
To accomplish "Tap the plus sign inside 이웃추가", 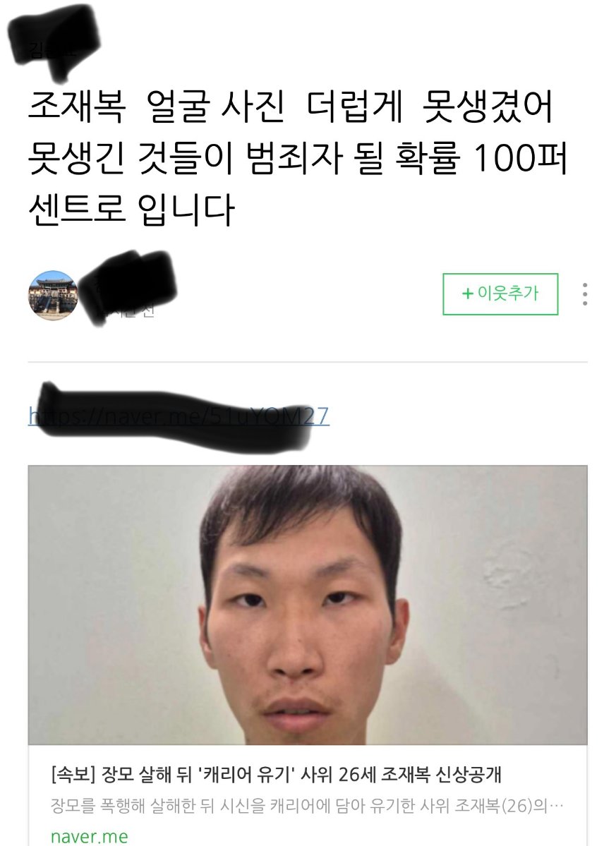I will (467, 294).
